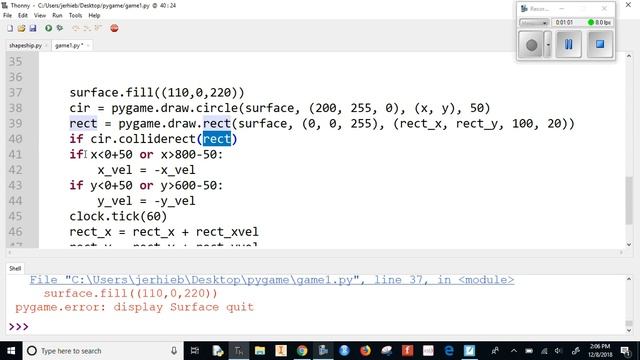
Task: Open Microsoft Edge from the taskbar
Action: coord(449,351)
